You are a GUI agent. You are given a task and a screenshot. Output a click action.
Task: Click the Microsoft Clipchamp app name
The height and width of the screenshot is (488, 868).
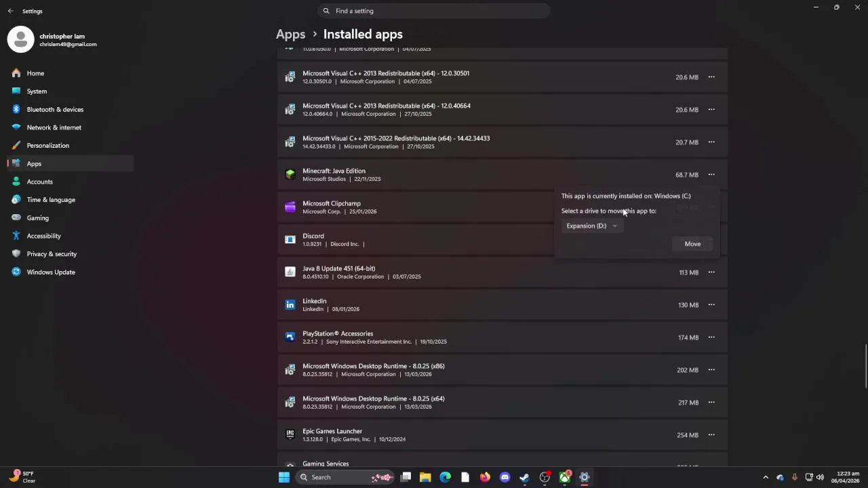(x=332, y=203)
